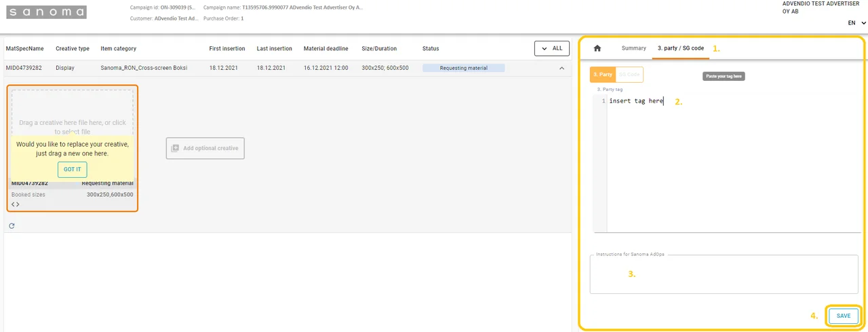The image size is (868, 332).
Task: Click Add optional creative button
Action: coord(205,148)
